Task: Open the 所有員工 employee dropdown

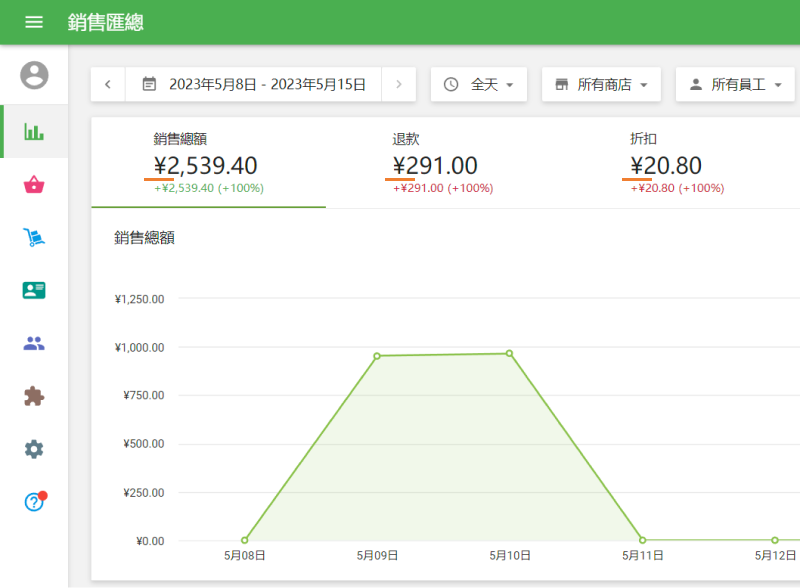Action: [735, 84]
